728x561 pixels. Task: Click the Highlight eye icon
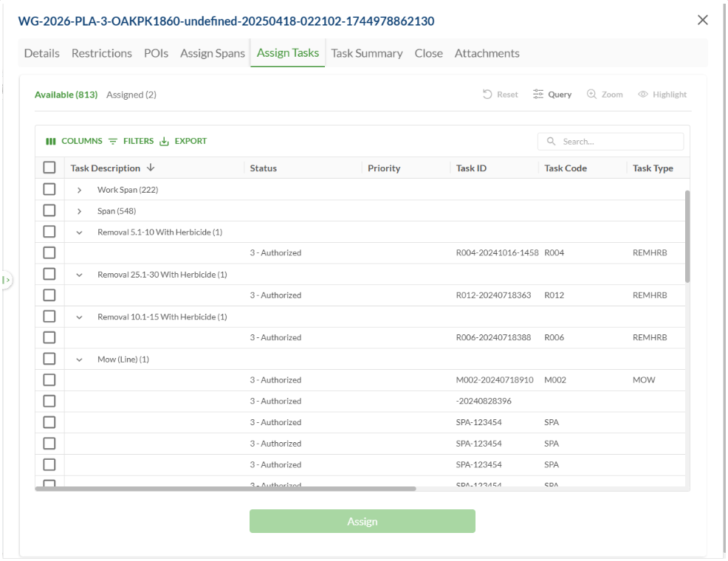[x=643, y=94]
